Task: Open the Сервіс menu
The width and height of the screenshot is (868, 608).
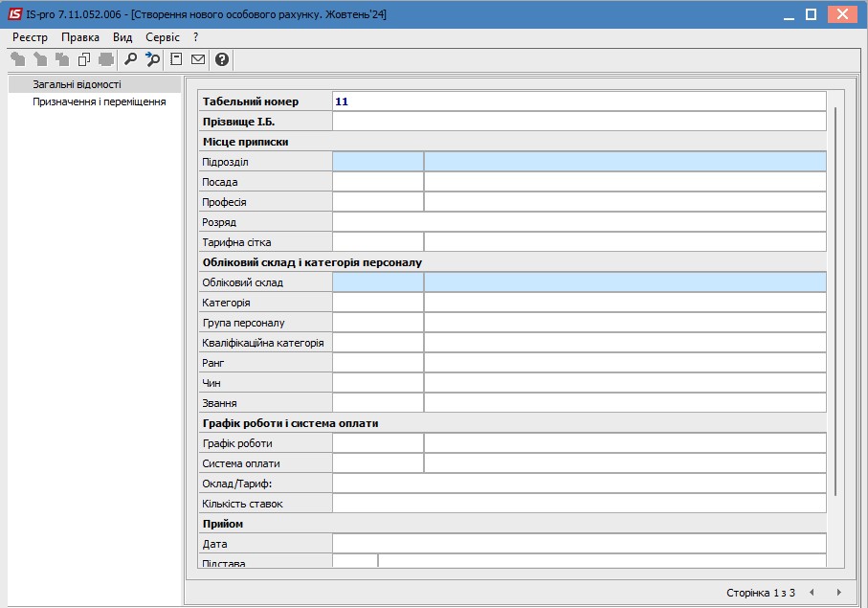Action: pos(163,37)
